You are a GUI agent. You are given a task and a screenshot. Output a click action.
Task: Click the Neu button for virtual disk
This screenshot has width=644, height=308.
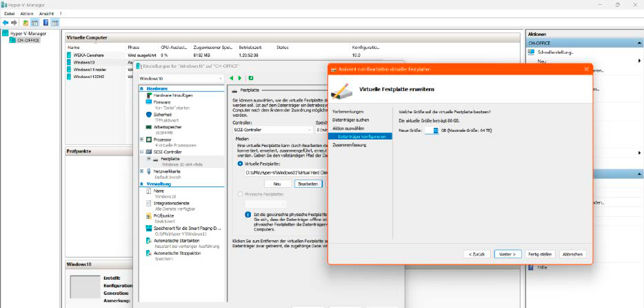tap(277, 184)
